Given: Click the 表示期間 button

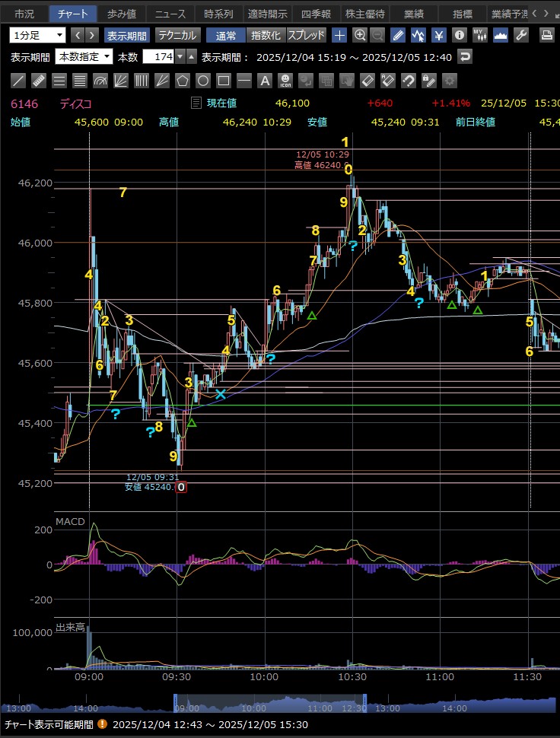Looking at the screenshot, I should click(127, 35).
